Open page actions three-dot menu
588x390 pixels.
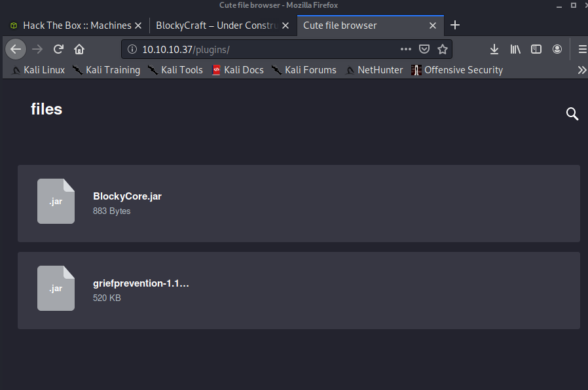[406, 49]
